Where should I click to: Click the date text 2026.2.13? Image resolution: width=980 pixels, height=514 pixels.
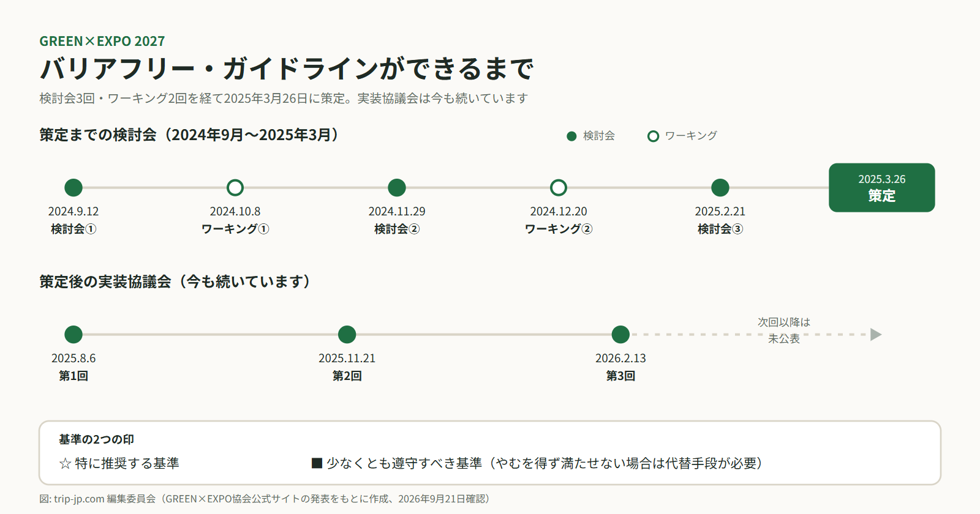[620, 359]
